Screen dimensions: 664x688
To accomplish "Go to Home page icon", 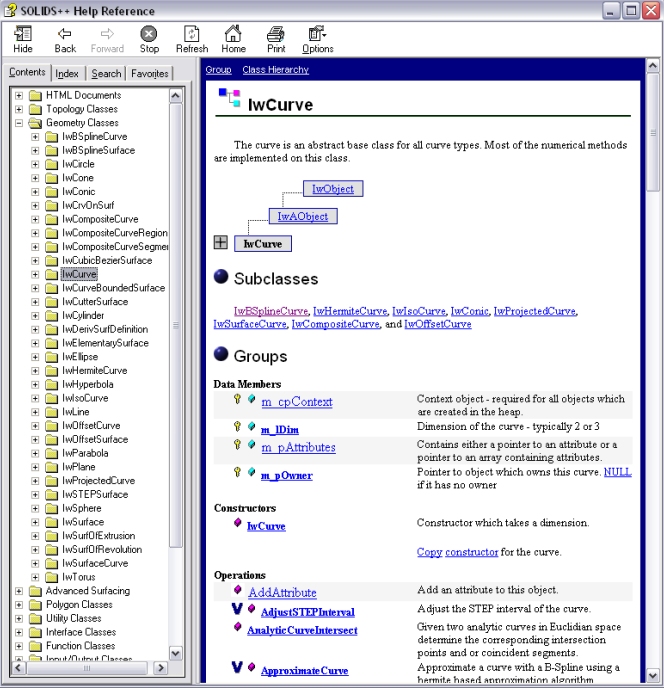I will point(233,33).
